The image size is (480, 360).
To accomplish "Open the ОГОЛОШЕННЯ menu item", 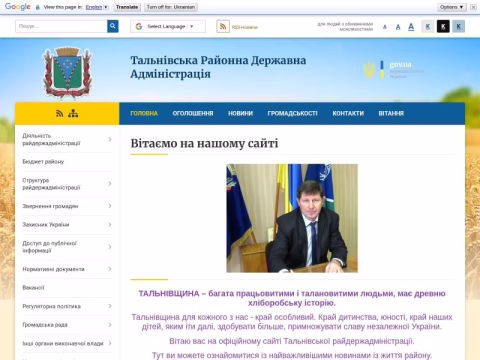I will click(x=193, y=113).
